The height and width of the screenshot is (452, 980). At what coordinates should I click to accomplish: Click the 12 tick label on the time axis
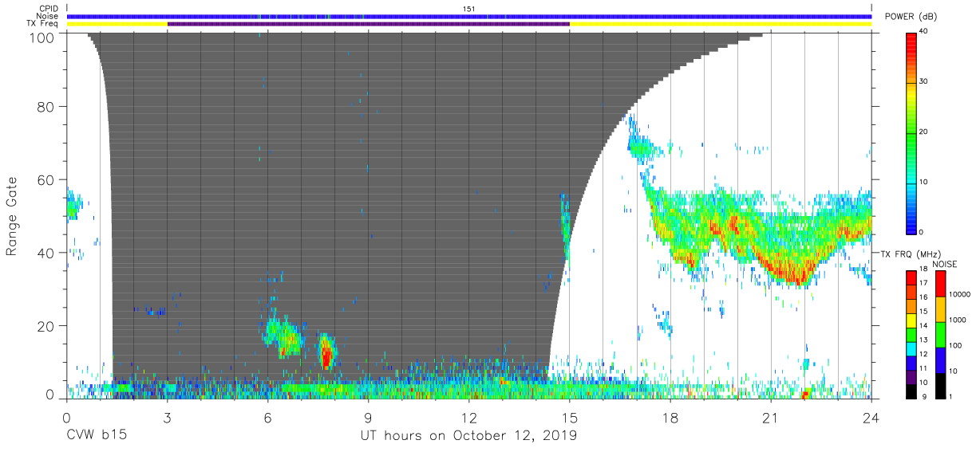[469, 417]
